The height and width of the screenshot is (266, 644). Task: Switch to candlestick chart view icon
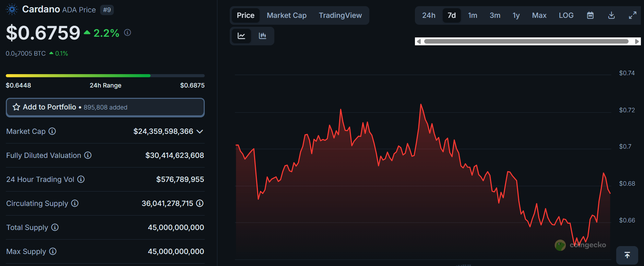coord(262,36)
